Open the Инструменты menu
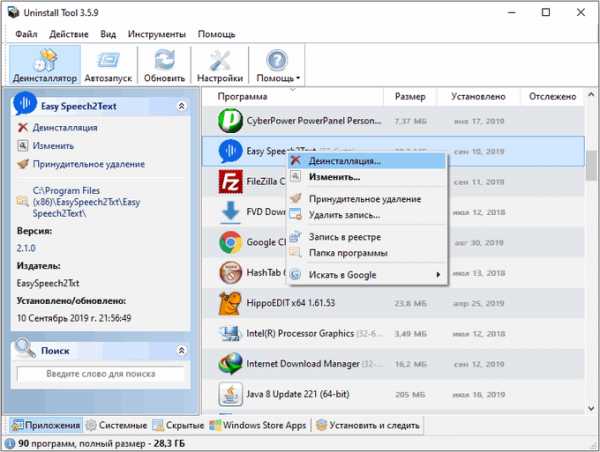This screenshot has height=452, width=600. click(157, 34)
